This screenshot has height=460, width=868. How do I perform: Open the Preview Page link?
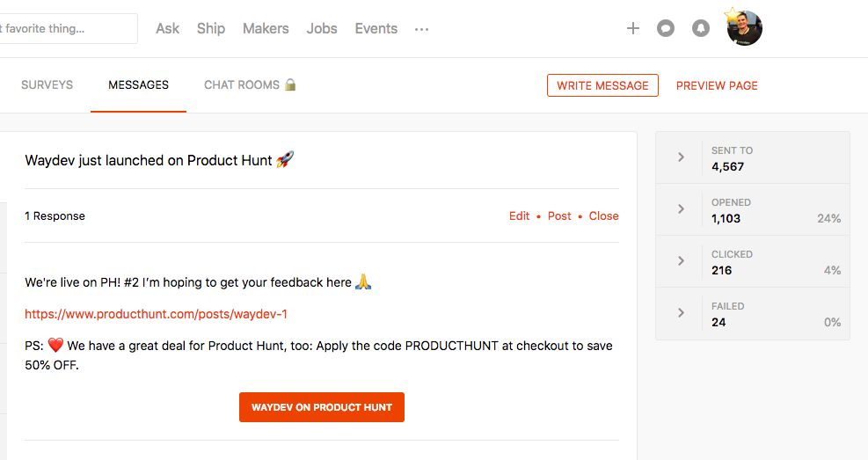point(717,85)
